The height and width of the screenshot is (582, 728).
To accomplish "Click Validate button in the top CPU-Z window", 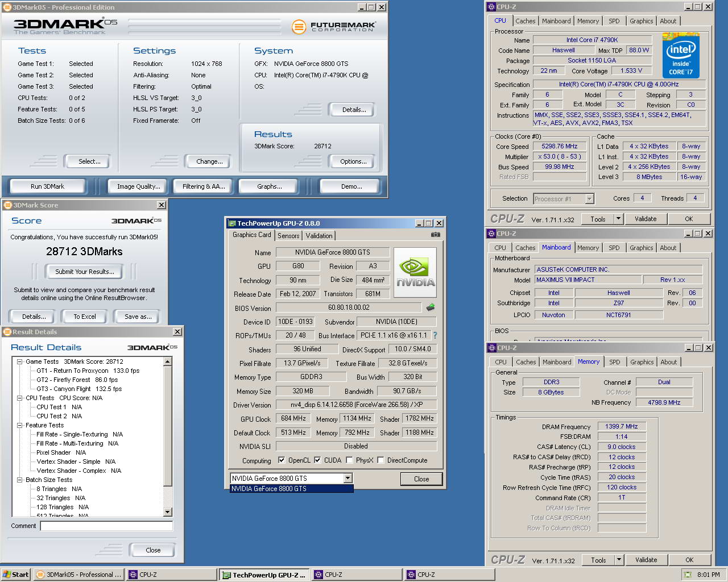I will [646, 219].
